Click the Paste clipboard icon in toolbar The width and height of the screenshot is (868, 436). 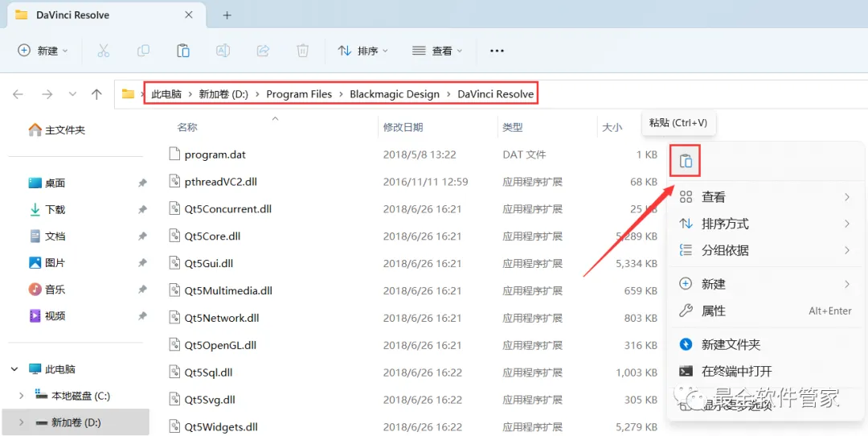(x=182, y=51)
